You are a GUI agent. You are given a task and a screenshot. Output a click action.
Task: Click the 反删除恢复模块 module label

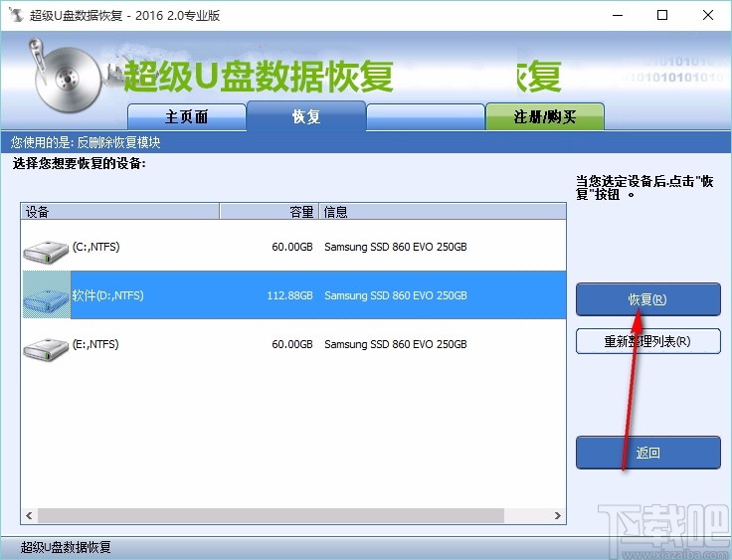(x=118, y=142)
